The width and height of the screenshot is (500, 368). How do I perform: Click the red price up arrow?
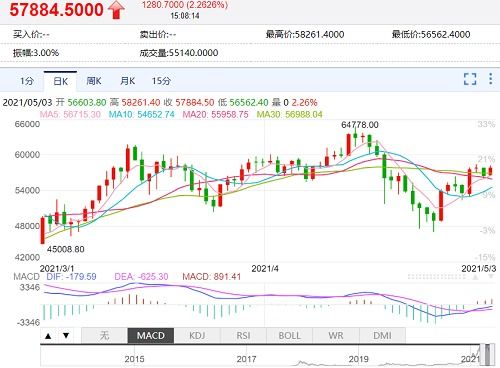click(116, 10)
